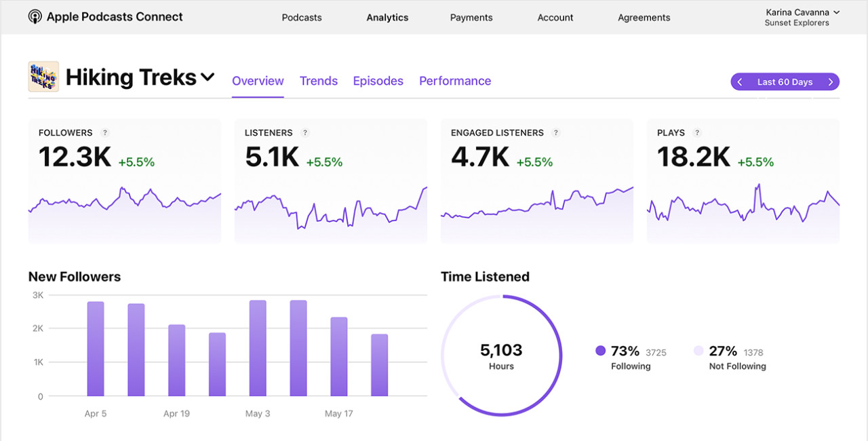Open the Podcasts page in navigation

tap(302, 18)
